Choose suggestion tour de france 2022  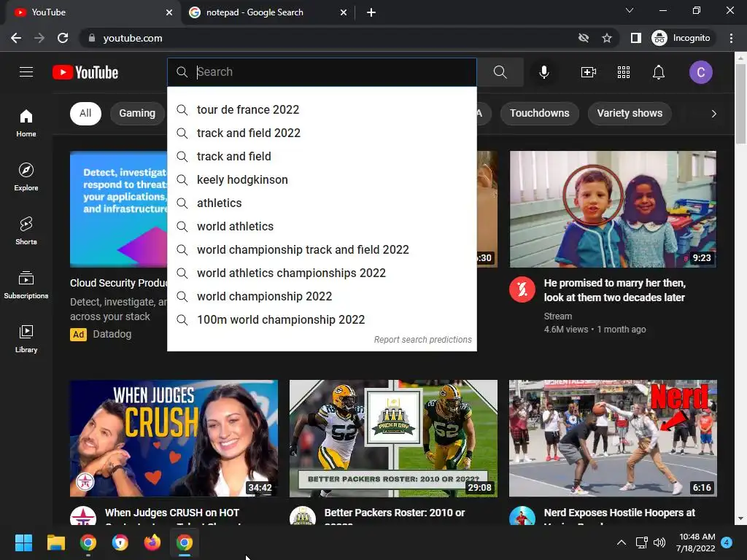[x=322, y=109]
